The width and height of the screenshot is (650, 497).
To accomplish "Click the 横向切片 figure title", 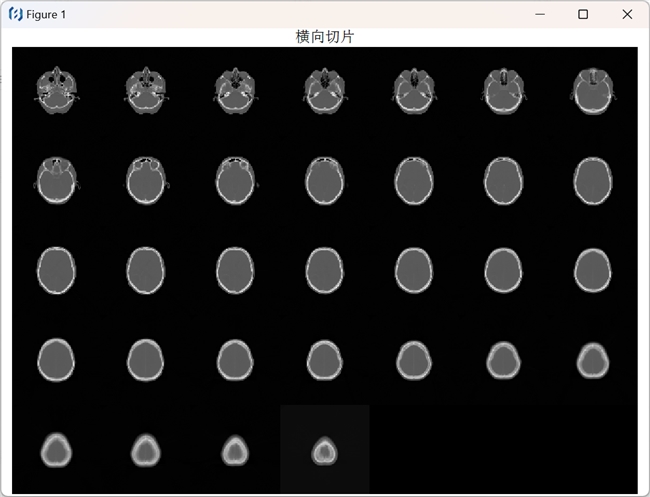I will [x=325, y=37].
